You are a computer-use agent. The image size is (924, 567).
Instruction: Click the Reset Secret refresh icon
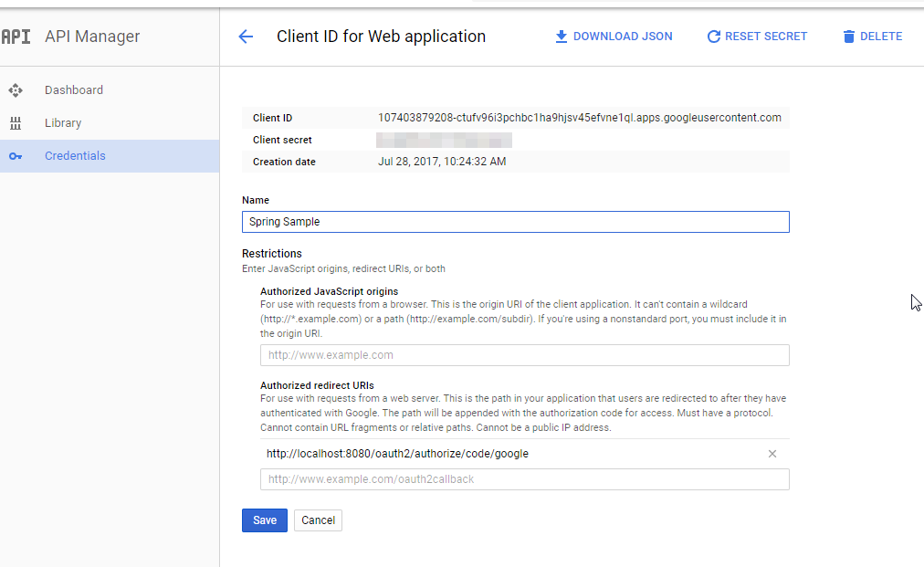[713, 37]
